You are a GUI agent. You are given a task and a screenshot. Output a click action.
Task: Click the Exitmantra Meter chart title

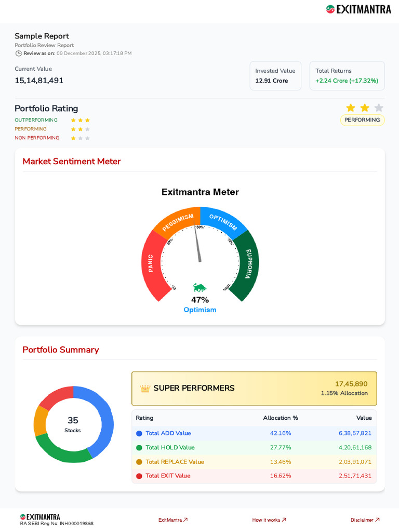click(x=200, y=192)
